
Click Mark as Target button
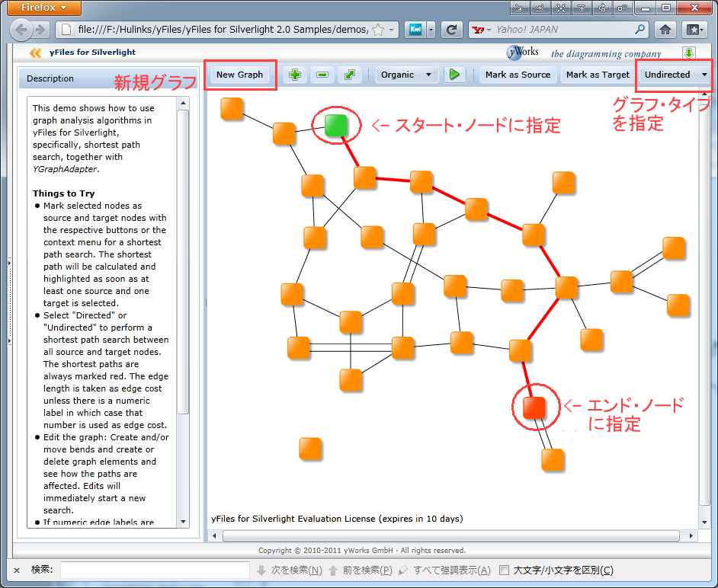point(598,75)
